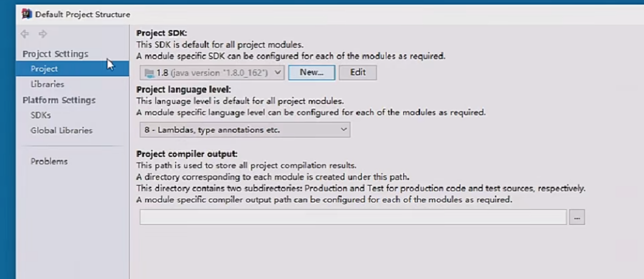Go forward using the right arrow icon
Image resolution: width=644 pixels, height=279 pixels.
point(43,34)
